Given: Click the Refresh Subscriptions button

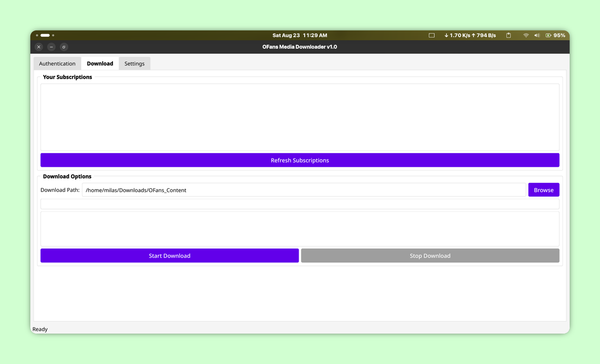Looking at the screenshot, I should pos(300,160).
